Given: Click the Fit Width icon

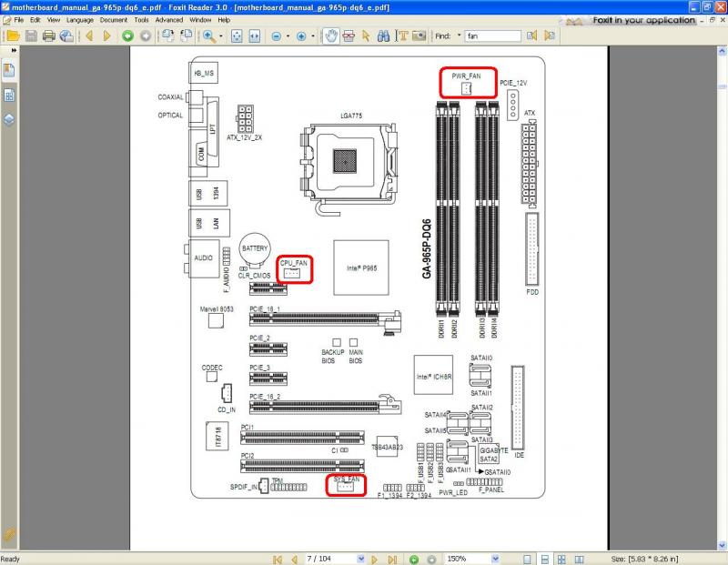Looking at the screenshot, I should (255, 35).
